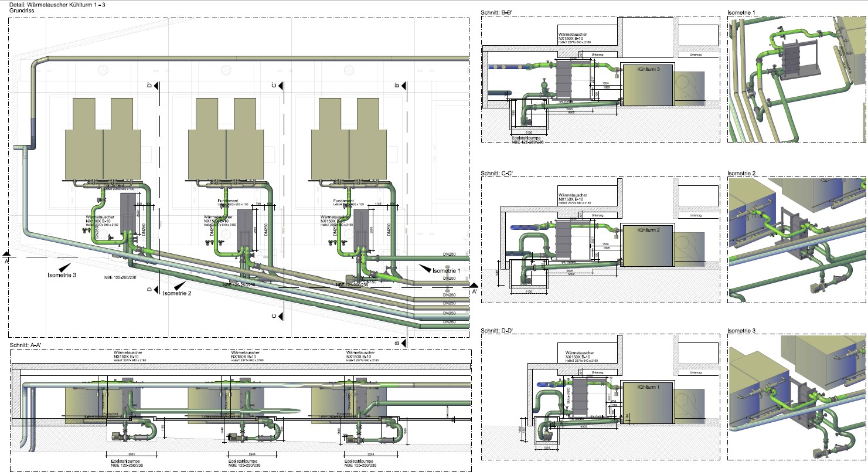
Task: Select the 'Grundriss' label under the title
Action: point(23,11)
